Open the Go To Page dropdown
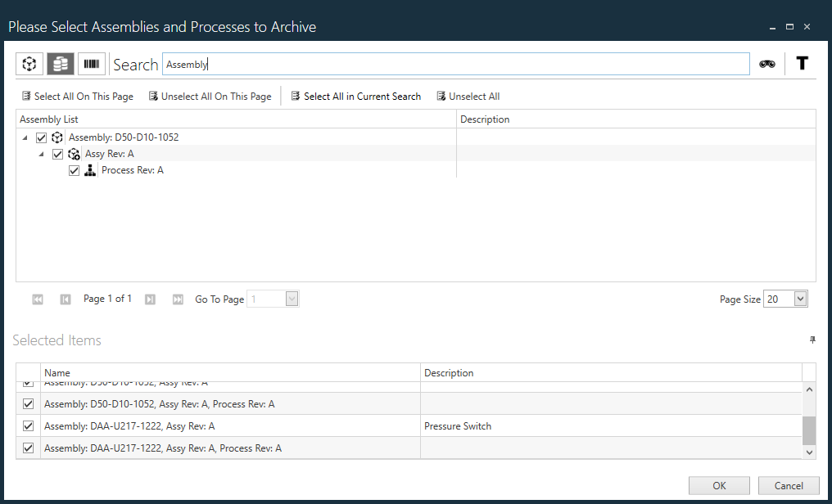The height and width of the screenshot is (504, 832). [x=290, y=299]
